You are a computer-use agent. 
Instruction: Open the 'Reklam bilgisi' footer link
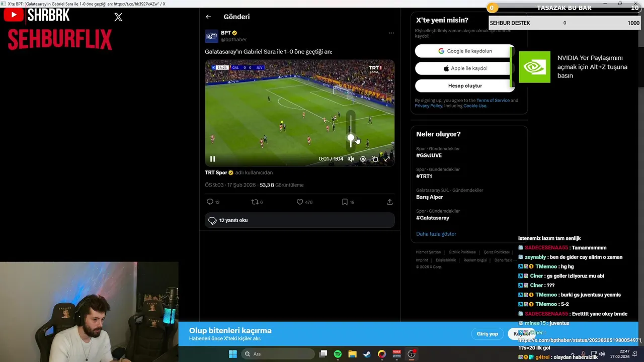[x=475, y=260]
